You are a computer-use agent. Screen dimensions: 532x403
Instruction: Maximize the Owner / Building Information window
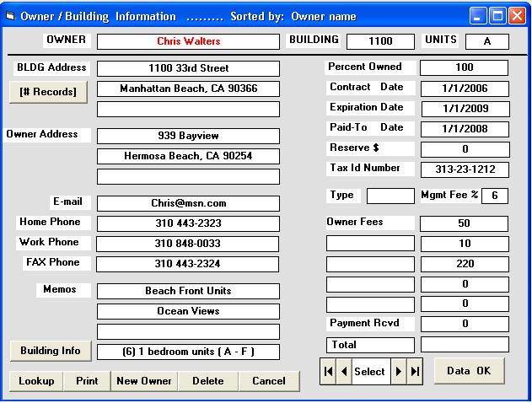click(498, 16)
